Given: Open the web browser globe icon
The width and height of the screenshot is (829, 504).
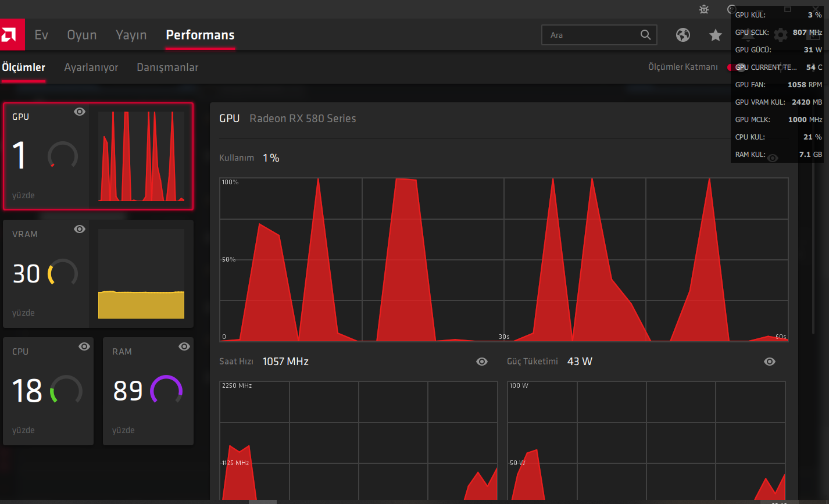Looking at the screenshot, I should (683, 35).
